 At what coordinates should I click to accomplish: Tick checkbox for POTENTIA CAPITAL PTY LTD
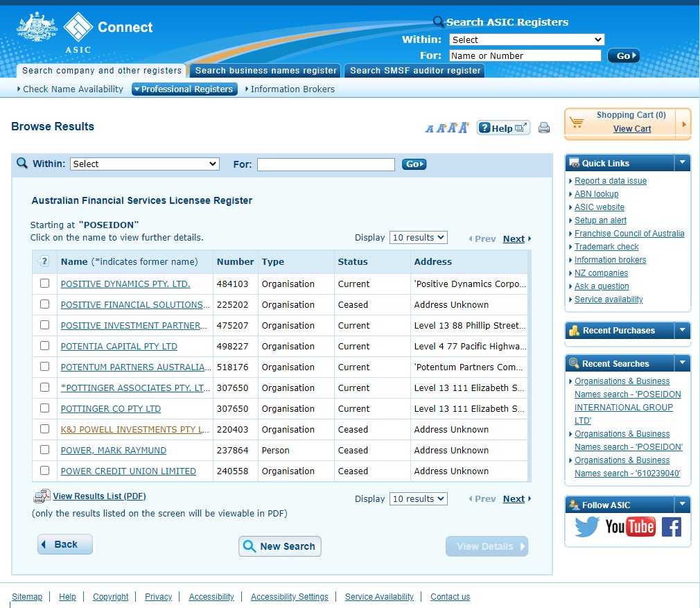(x=44, y=345)
